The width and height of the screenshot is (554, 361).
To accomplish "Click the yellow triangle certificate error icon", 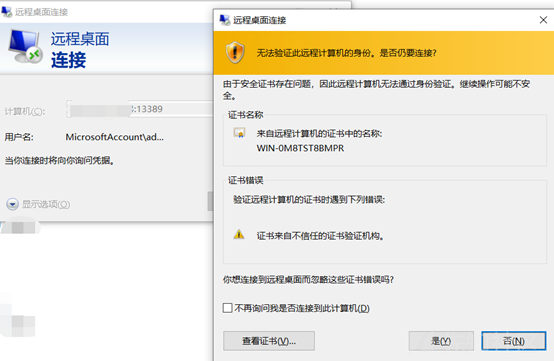I will click(x=239, y=234).
